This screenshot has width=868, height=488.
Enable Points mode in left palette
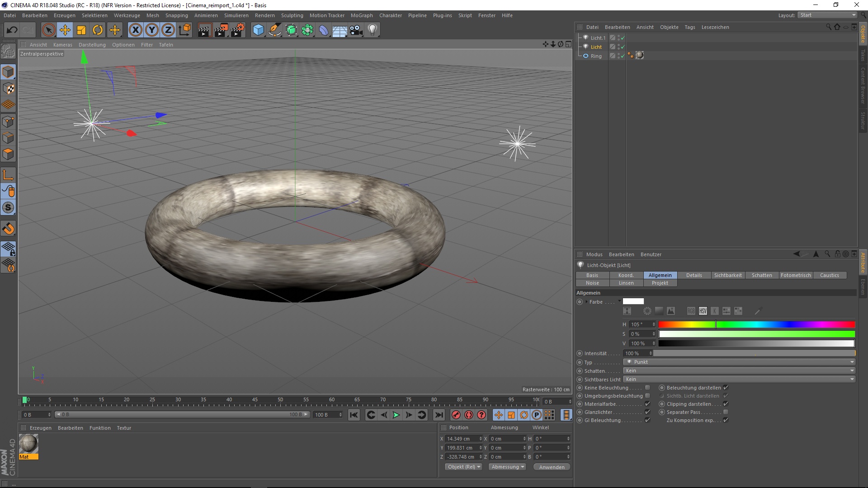[x=8, y=122]
